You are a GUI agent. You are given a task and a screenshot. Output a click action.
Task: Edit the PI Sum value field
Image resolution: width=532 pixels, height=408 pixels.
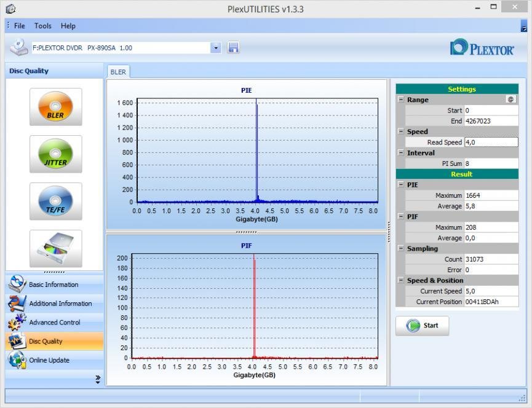(x=491, y=163)
